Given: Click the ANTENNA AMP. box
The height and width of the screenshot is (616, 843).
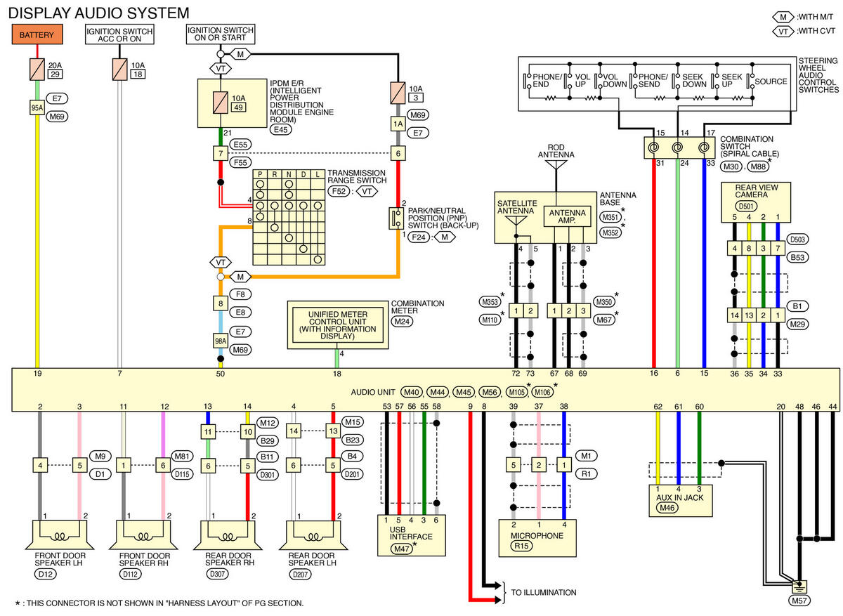Looking at the screenshot, I should tap(568, 216).
